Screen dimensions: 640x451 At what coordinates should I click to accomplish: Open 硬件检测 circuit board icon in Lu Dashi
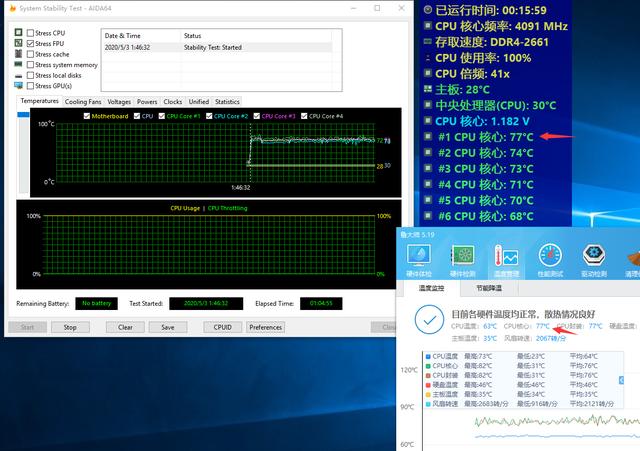tap(462, 260)
